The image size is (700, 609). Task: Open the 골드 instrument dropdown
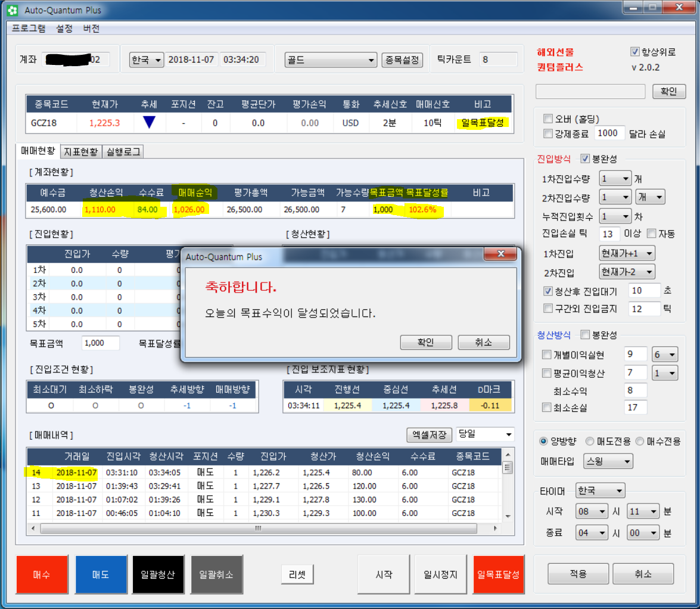click(331, 60)
